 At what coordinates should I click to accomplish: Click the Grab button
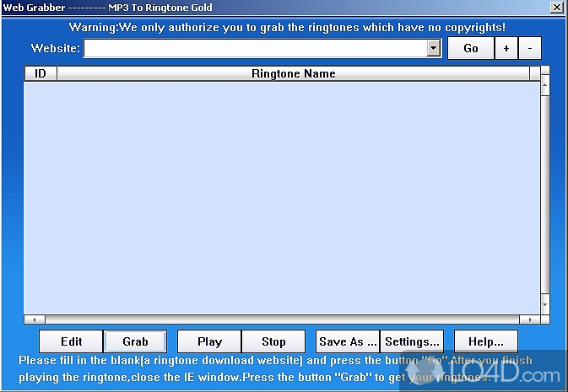point(135,341)
